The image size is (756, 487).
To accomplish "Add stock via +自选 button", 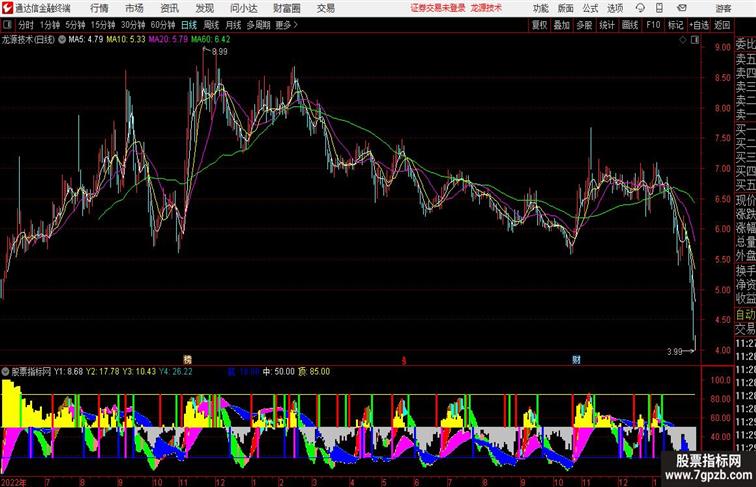I will click(x=699, y=25).
